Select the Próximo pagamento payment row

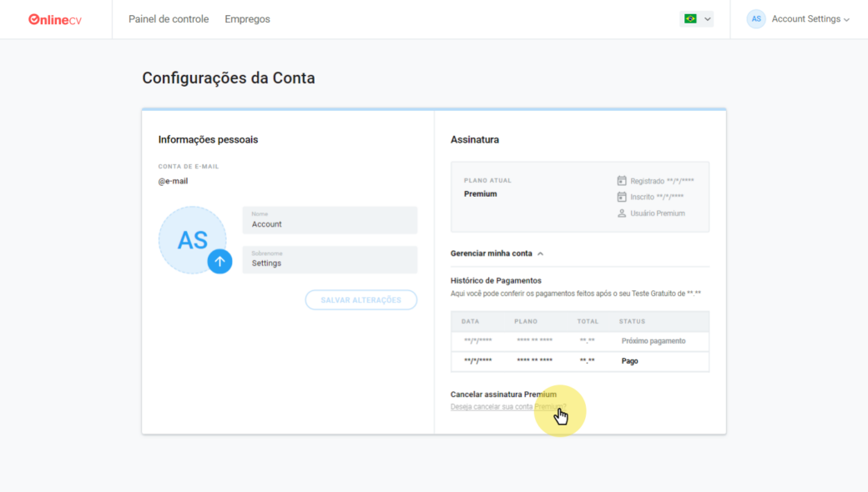pyautogui.click(x=579, y=341)
